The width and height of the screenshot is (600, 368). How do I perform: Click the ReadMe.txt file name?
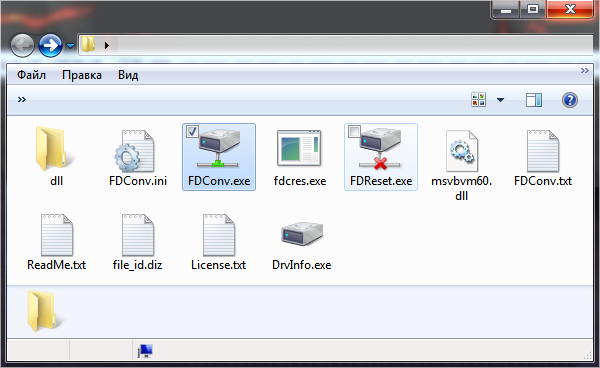pyautogui.click(x=57, y=265)
